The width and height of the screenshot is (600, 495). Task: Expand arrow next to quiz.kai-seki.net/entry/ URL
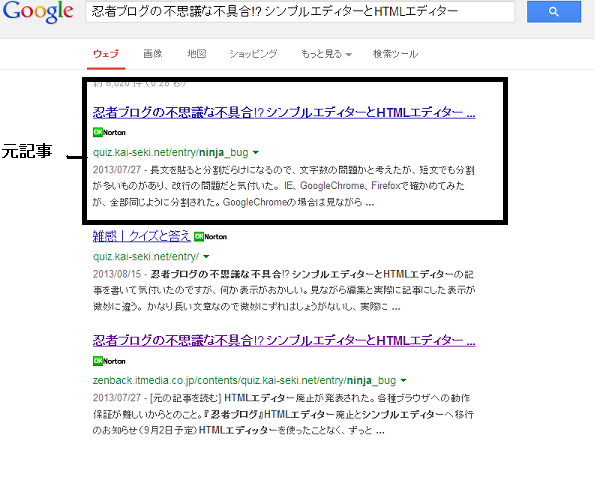pos(206,257)
